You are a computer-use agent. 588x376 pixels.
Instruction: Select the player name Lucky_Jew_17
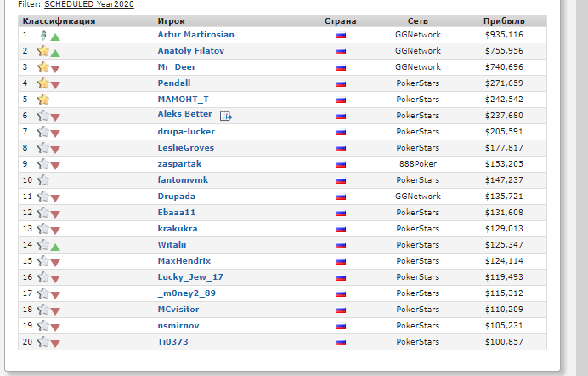coord(190,277)
